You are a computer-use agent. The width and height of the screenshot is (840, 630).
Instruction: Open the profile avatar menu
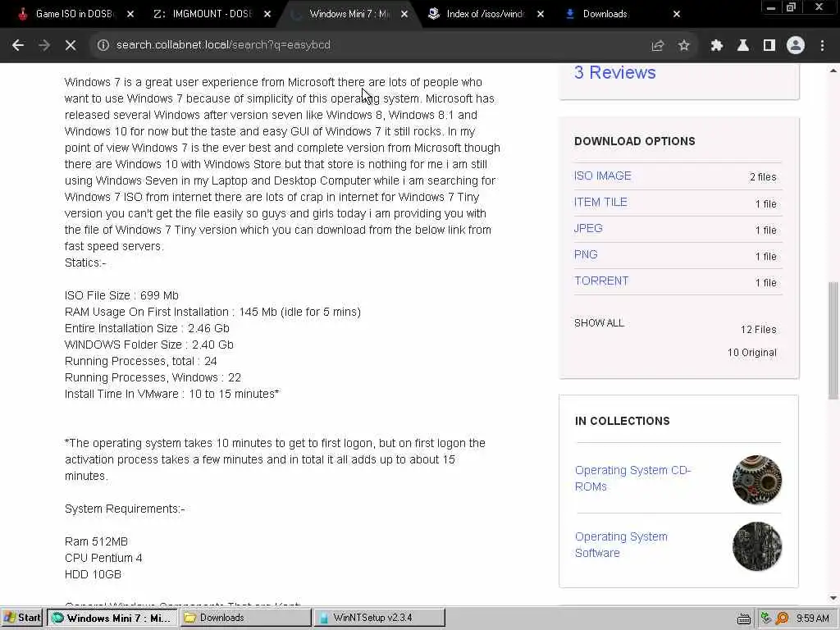tap(796, 45)
